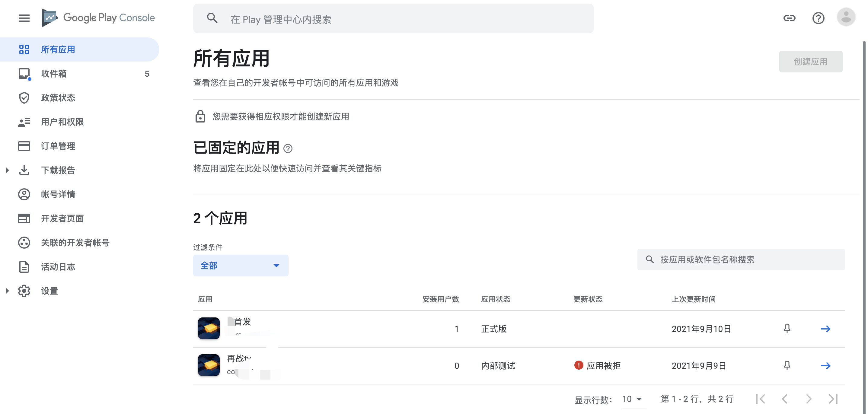The width and height of the screenshot is (868, 414).
Task: Open the 收件箱 inbox from sidebar
Action: click(x=54, y=73)
